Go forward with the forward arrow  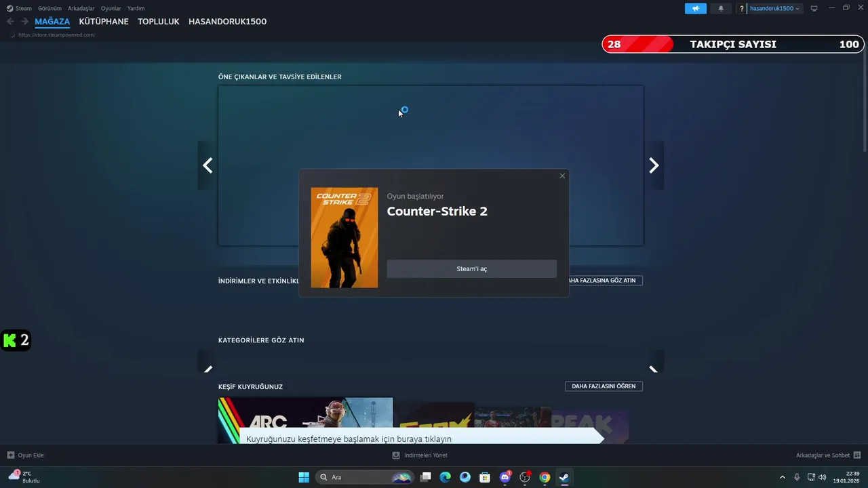tap(24, 22)
